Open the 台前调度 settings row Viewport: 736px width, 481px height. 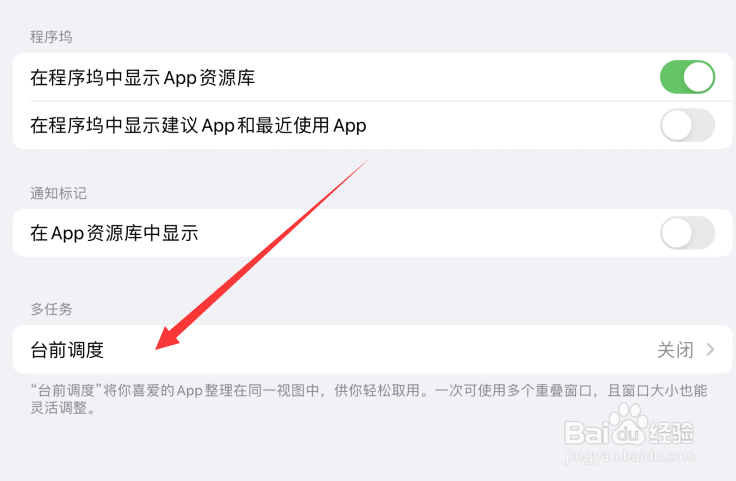point(372,350)
